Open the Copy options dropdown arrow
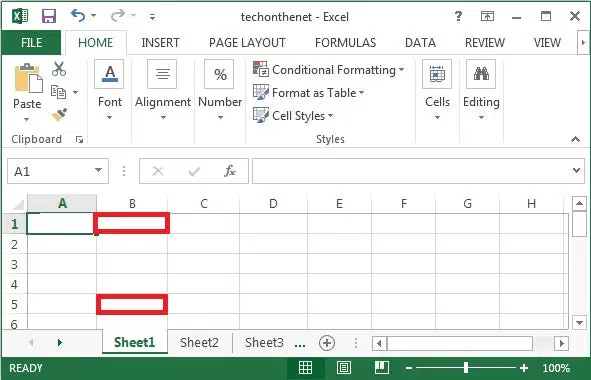Image resolution: width=591 pixels, height=380 pixels. (x=75, y=92)
